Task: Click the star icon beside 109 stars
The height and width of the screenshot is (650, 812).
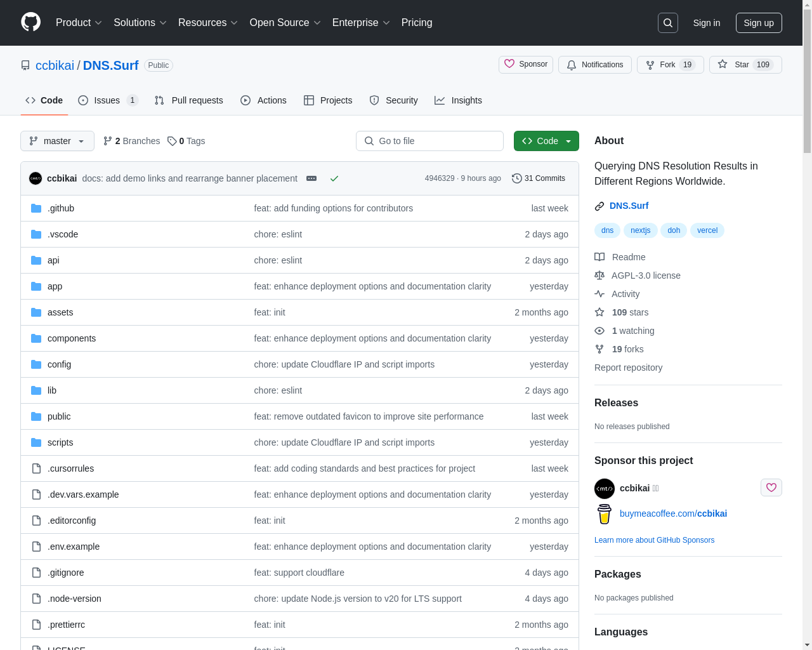Action: pyautogui.click(x=599, y=312)
